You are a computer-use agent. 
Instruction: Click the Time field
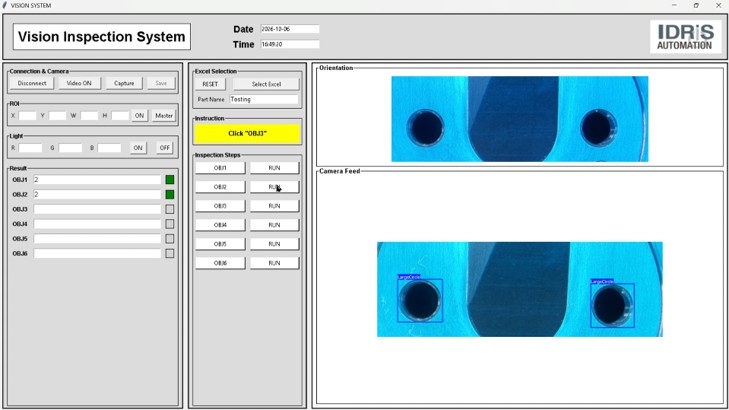click(x=290, y=44)
